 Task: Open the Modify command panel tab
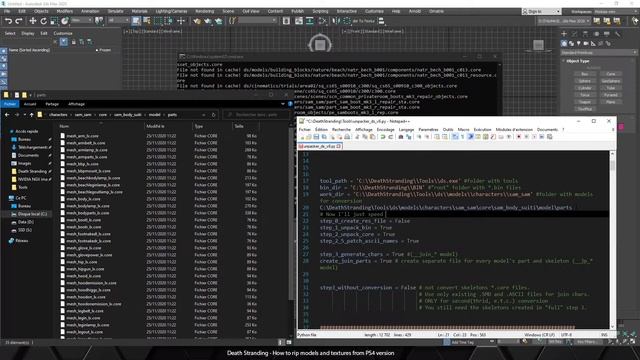[575, 33]
